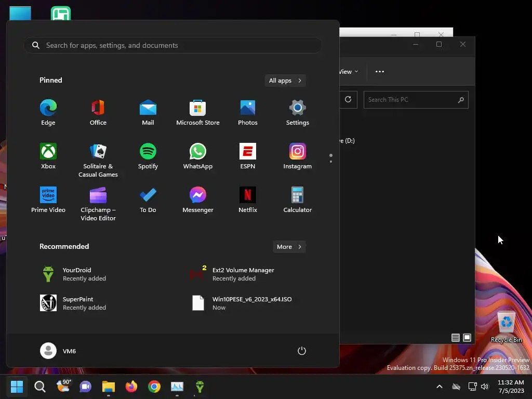Open the clock showing 11:32 AM
Viewport: 532px width, 399px height.
point(511,387)
